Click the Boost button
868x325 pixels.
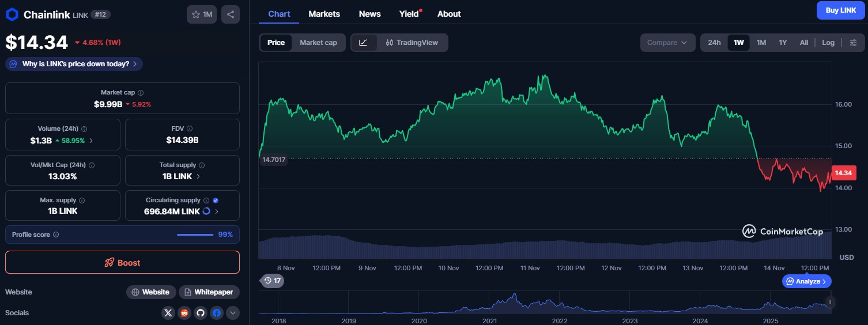[x=122, y=262]
